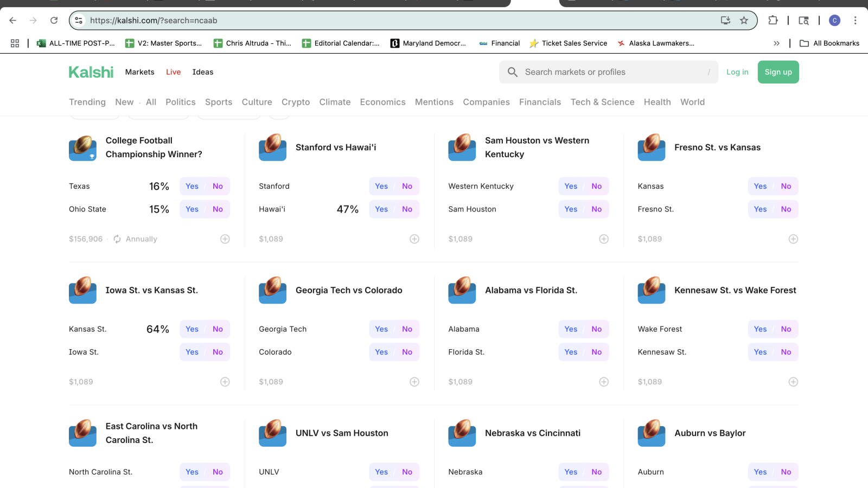This screenshot has width=868, height=488.
Task: Open the ALL-TIME POST-P... bookmark
Action: pos(76,43)
